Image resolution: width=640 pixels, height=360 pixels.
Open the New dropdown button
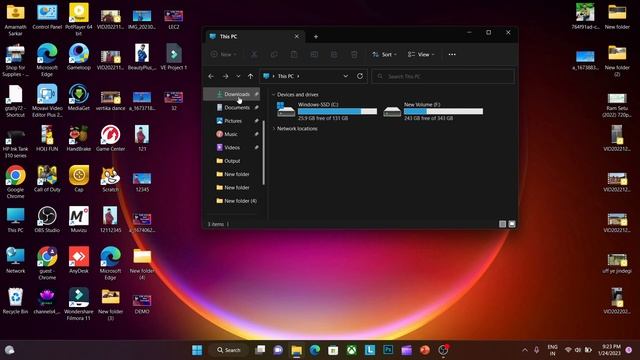coord(224,54)
